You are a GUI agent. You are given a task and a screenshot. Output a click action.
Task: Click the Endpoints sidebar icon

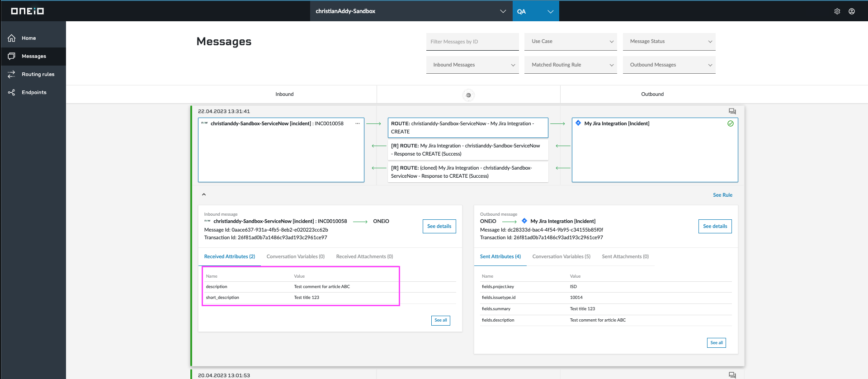[x=12, y=92]
